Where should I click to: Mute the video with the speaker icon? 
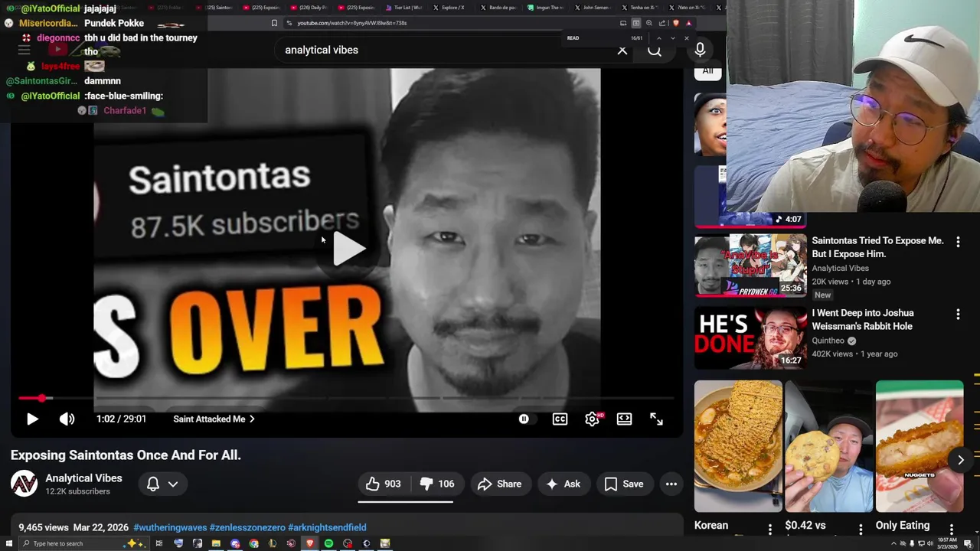(67, 419)
